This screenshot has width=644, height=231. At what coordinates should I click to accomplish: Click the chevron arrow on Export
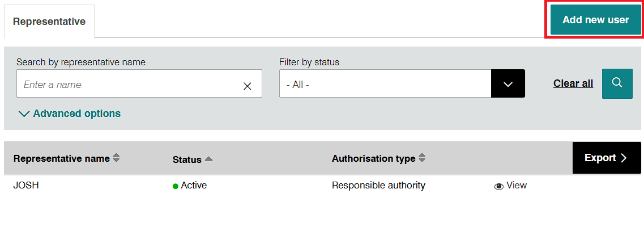coord(624,158)
